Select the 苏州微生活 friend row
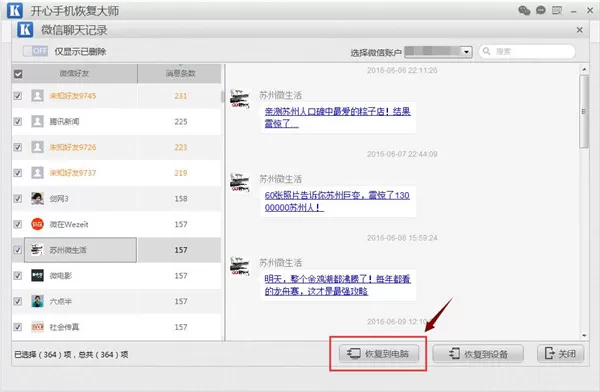Screen dimensions: 600x392 (x=116, y=250)
